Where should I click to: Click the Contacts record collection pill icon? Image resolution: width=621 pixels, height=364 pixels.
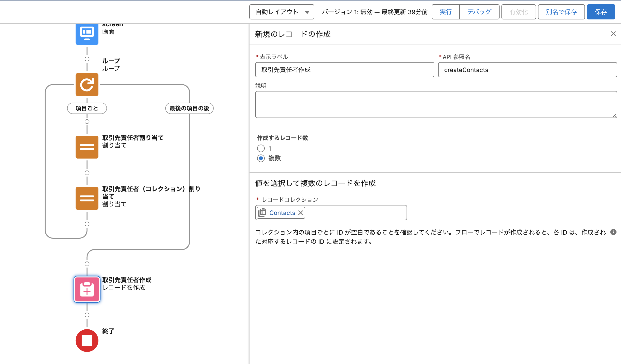click(262, 212)
